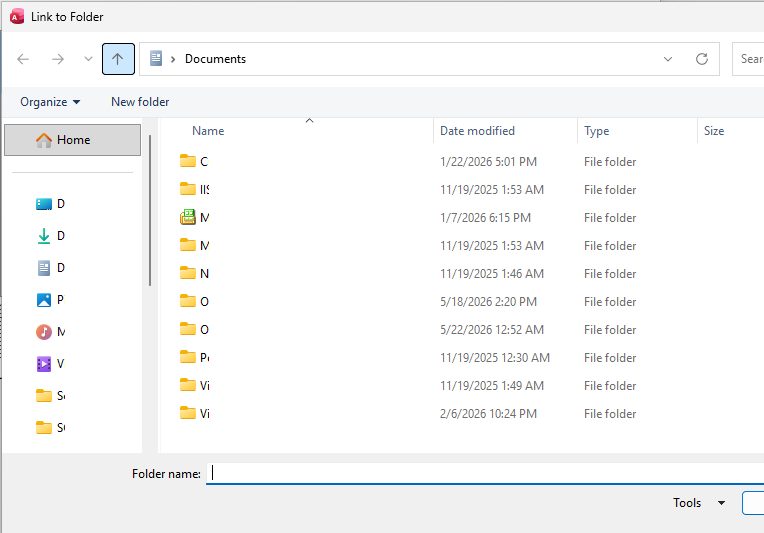Click the Folder name input field
The height and width of the screenshot is (533, 764).
pyautogui.click(x=485, y=473)
